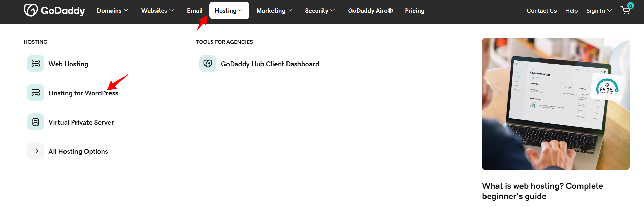This screenshot has width=644, height=207.
Task: Expand the Marketing menu
Action: [274, 11]
